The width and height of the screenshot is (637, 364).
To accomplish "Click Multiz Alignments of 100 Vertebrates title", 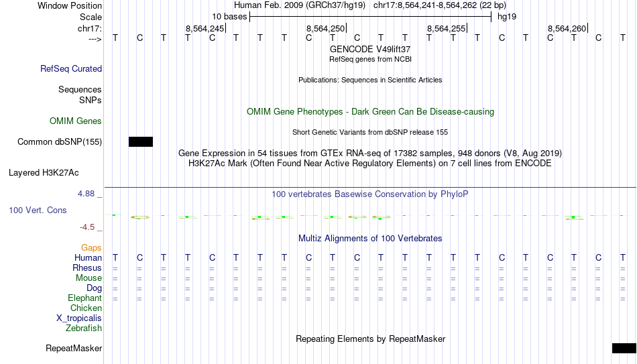I will tap(370, 239).
